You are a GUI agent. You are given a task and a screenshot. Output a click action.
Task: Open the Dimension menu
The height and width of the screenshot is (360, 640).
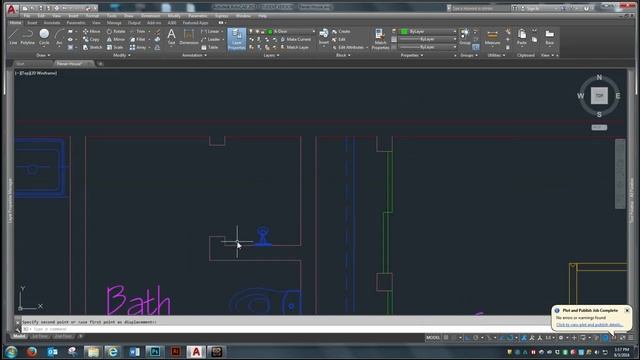click(150, 16)
